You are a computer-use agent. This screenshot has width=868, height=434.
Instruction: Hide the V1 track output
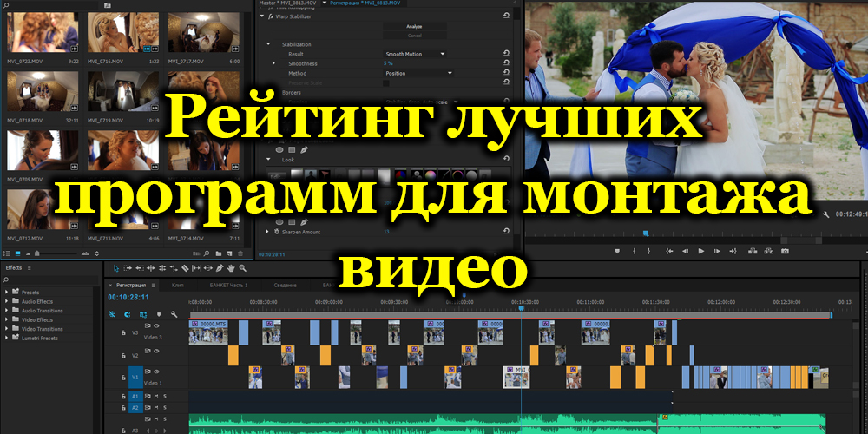coord(156,372)
